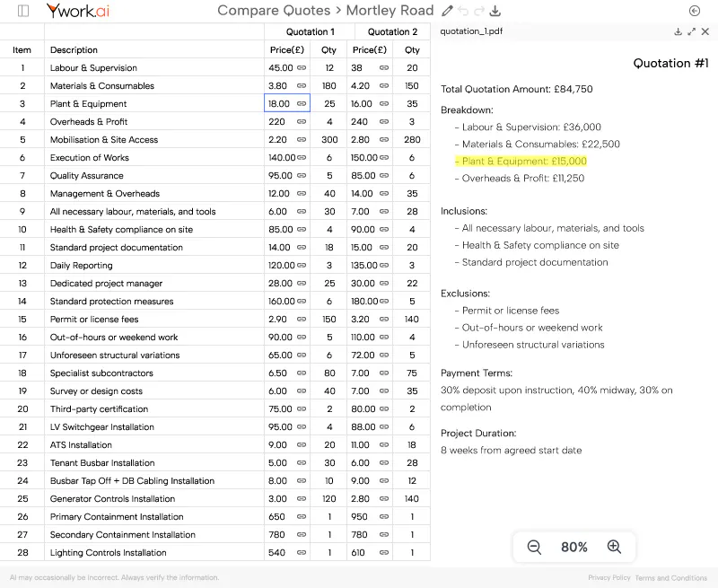Close the quotation_1.pdf preview panel

(x=705, y=31)
